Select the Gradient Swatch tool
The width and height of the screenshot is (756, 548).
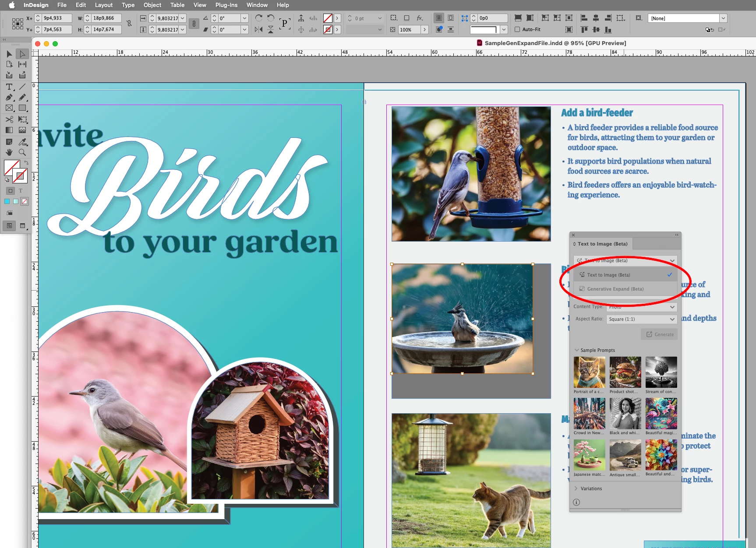[x=9, y=130]
